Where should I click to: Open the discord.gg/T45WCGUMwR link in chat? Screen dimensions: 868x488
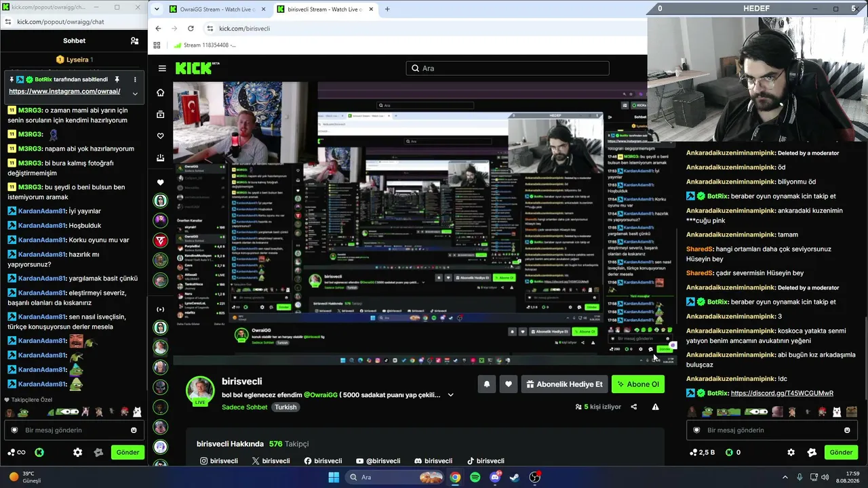(x=782, y=393)
